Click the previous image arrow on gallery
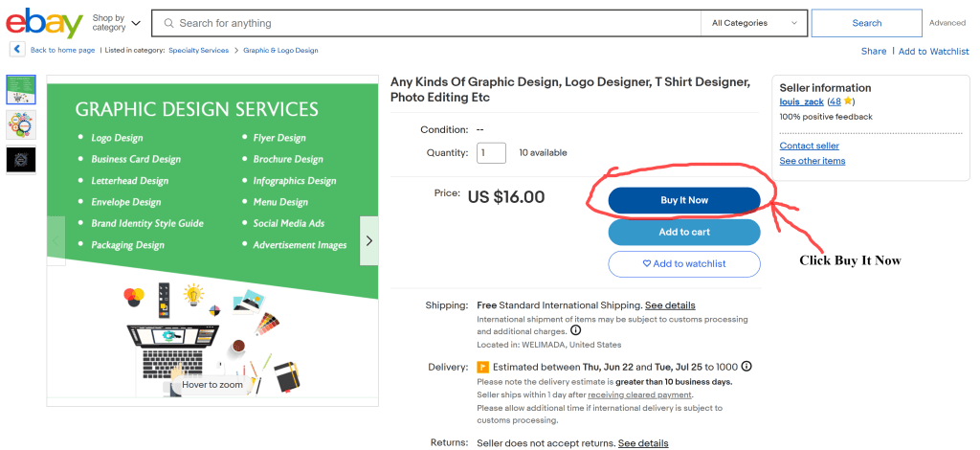This screenshot has width=980, height=450. pos(56,240)
